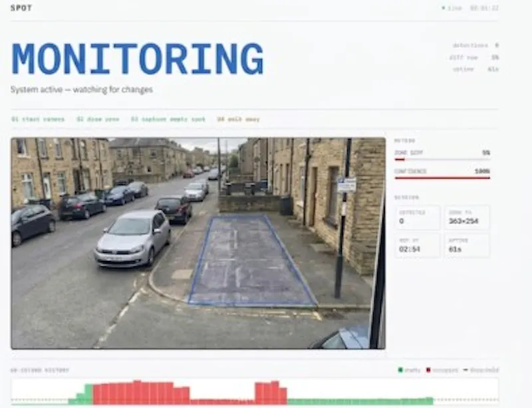Click the detections count in the header stats
The height and width of the screenshot is (408, 532).
(497, 45)
